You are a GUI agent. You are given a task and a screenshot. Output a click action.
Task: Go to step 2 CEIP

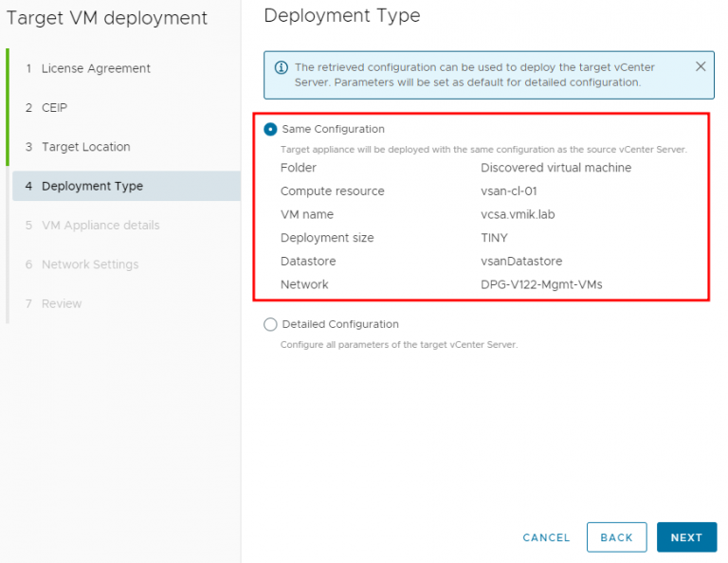pos(46,108)
